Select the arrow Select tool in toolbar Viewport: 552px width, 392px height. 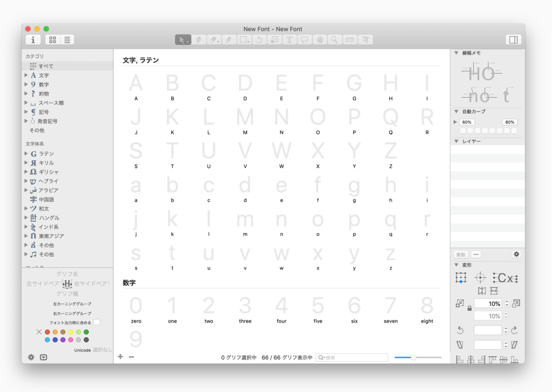[x=183, y=40]
